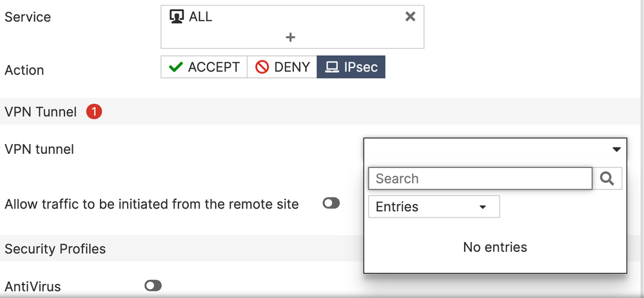
Task: Turn on the AntiVirus toggle
Action: (153, 285)
